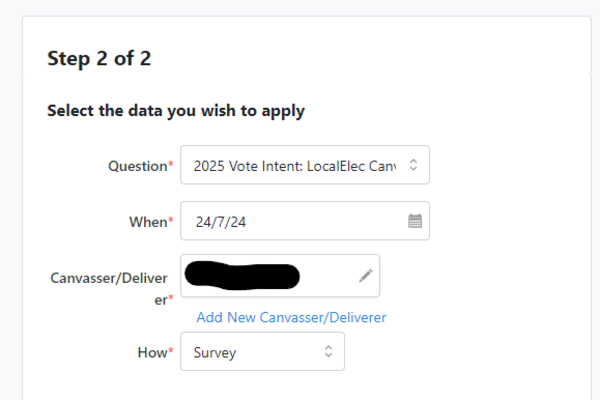600x400 pixels.
Task: Open the calendar picker icon
Action: 415,221
